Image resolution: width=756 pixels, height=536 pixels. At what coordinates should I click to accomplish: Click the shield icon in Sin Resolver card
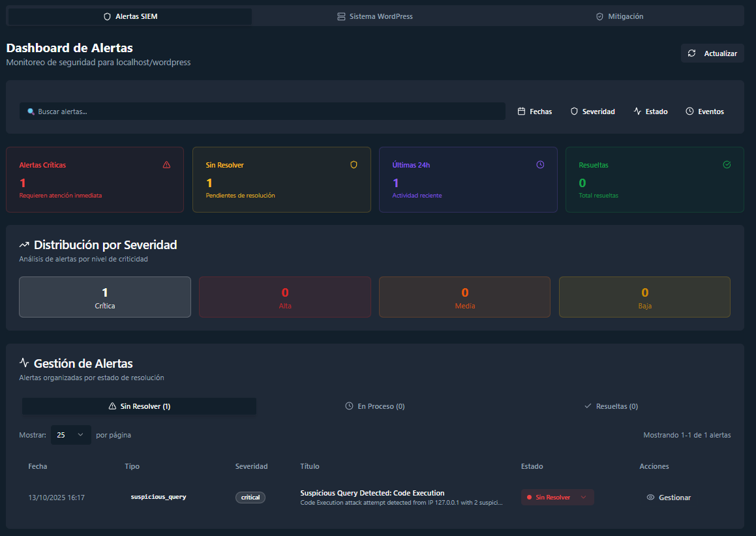point(354,165)
